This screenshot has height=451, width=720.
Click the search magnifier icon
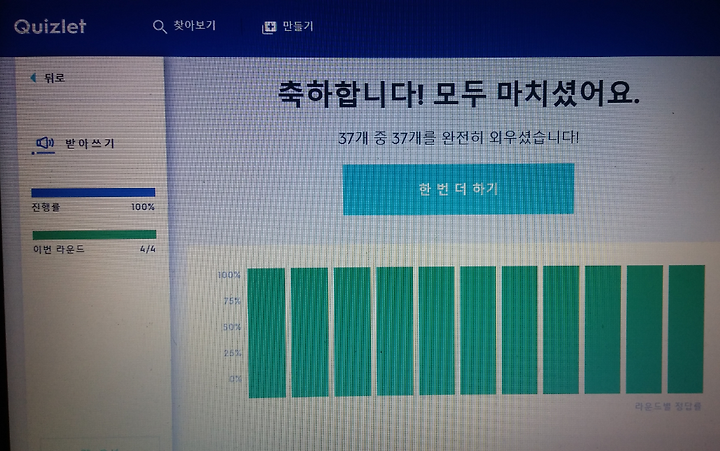pyautogui.click(x=159, y=27)
